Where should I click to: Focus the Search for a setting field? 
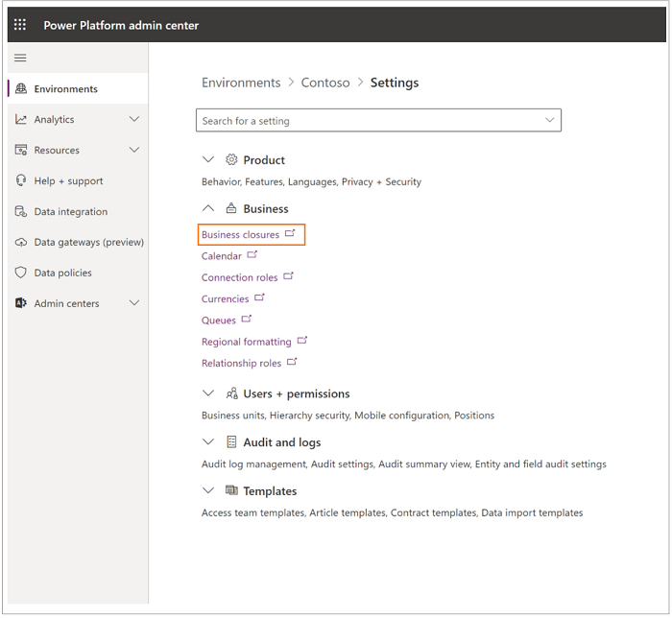click(x=378, y=120)
